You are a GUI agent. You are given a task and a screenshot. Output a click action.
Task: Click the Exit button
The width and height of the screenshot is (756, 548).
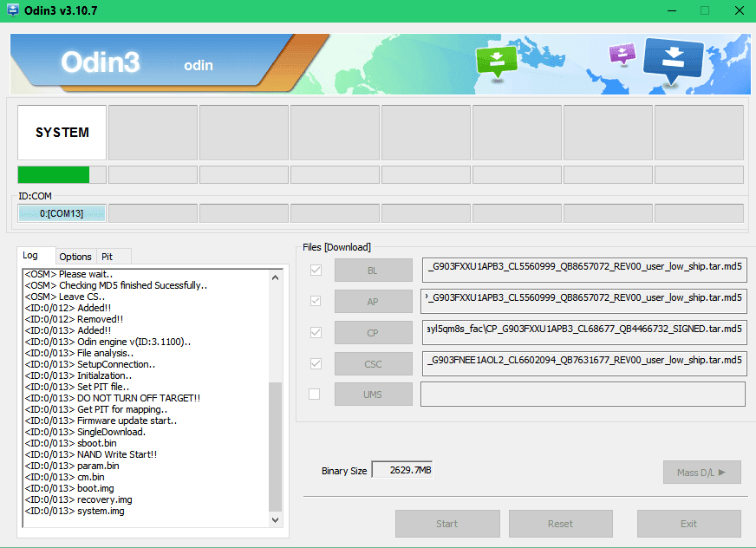pyautogui.click(x=689, y=524)
